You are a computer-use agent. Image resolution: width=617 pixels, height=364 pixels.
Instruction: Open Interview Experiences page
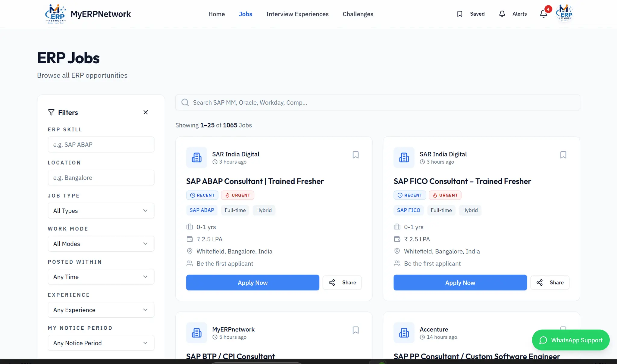pyautogui.click(x=297, y=14)
